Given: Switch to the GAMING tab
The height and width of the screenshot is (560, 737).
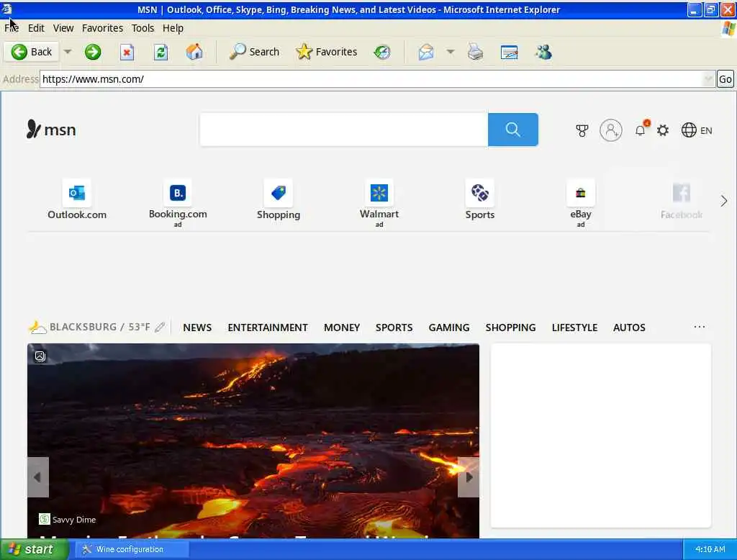Looking at the screenshot, I should click(x=449, y=328).
